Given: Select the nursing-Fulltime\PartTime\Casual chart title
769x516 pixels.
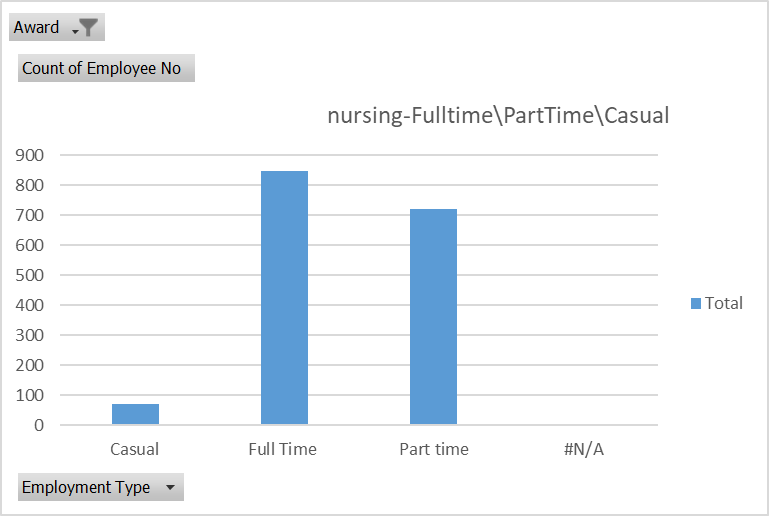Looking at the screenshot, I should coord(498,115).
